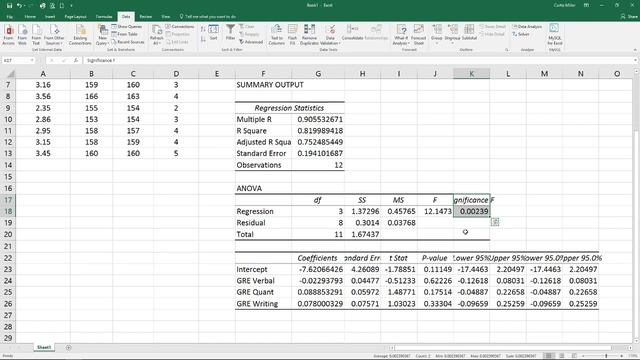Image resolution: width=640 pixels, height=360 pixels.
Task: Open the Ungroup dropdown arrow
Action: tap(453, 43)
